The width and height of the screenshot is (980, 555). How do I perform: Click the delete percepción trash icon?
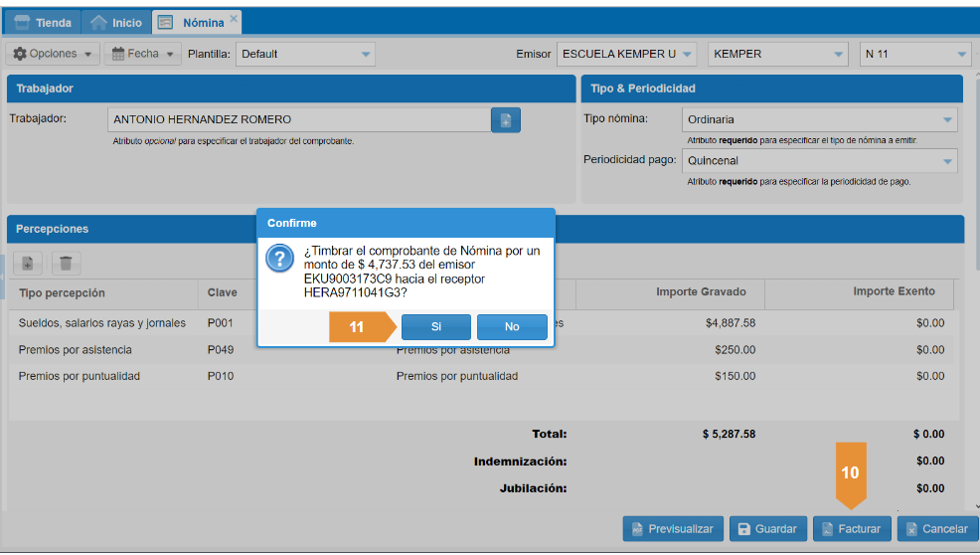point(66,264)
